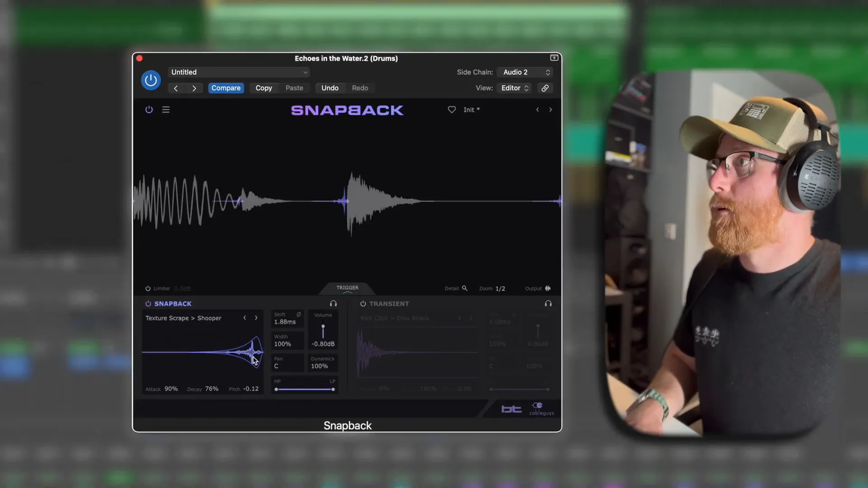Click the Pan C value field
This screenshot has width=868, height=488.
coord(287,363)
